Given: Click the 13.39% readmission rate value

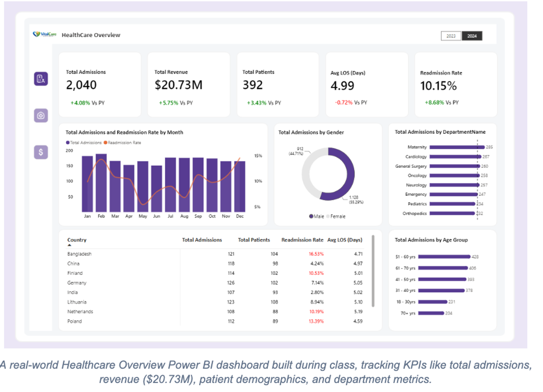Looking at the screenshot, I should [x=316, y=321].
